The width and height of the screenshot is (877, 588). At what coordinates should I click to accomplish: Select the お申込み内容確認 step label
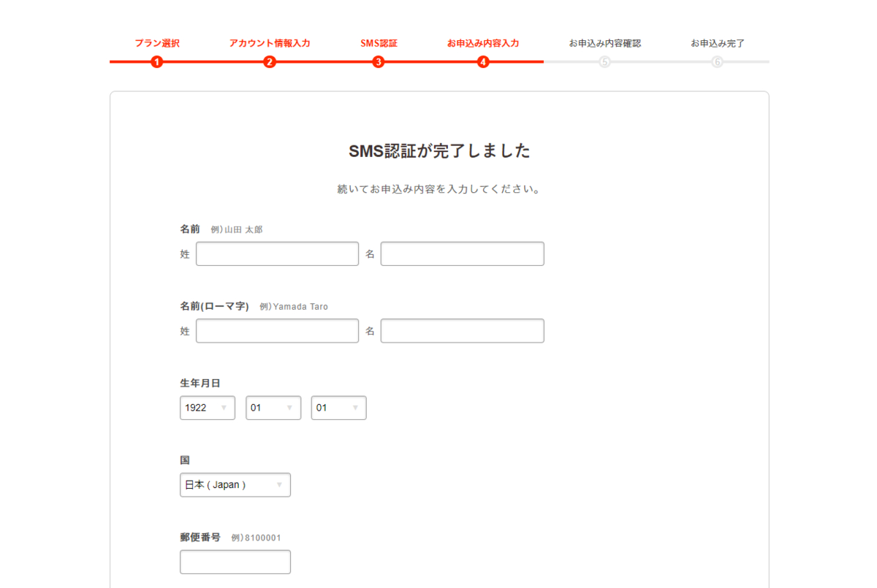[605, 43]
